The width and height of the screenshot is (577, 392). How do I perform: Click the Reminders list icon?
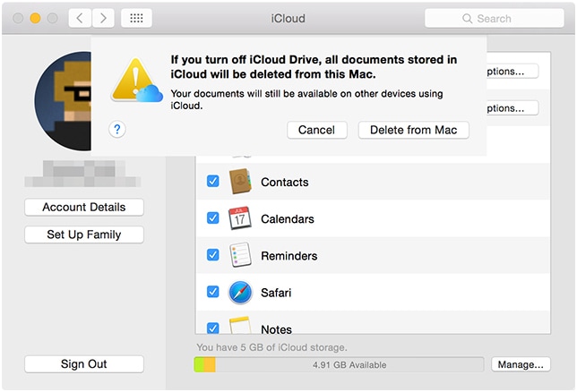coord(239,255)
